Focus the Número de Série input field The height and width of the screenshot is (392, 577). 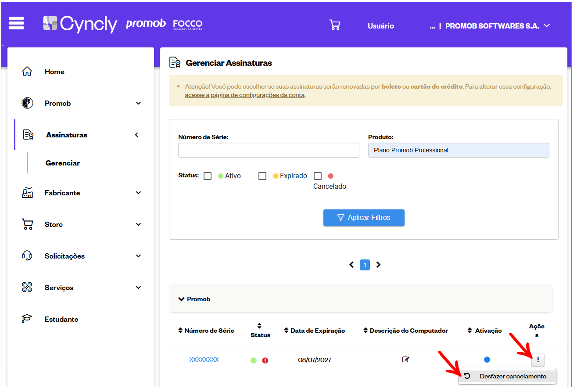269,150
